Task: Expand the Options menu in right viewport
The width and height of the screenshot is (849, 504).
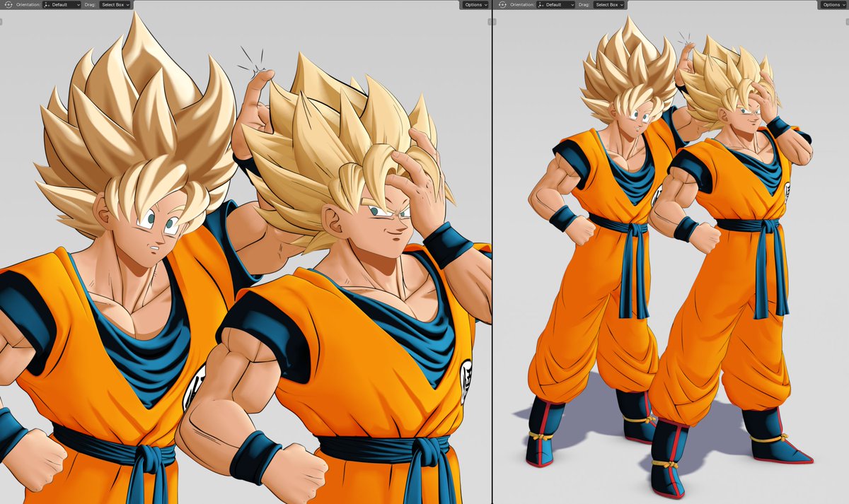Action: pyautogui.click(x=833, y=4)
